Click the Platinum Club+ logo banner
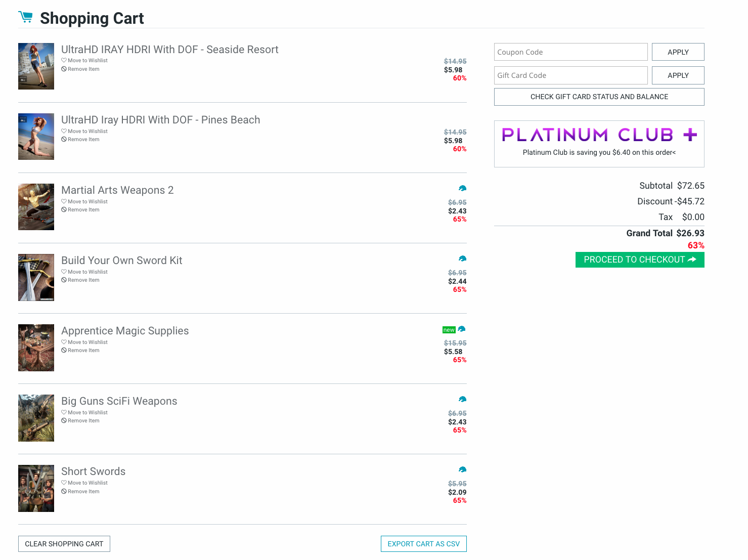Viewport: 748px width, 560px height. click(x=599, y=135)
